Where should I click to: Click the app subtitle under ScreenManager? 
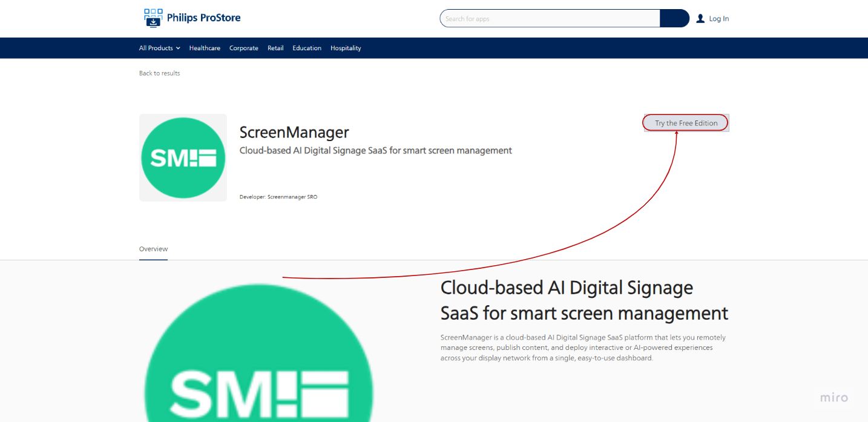pos(376,150)
